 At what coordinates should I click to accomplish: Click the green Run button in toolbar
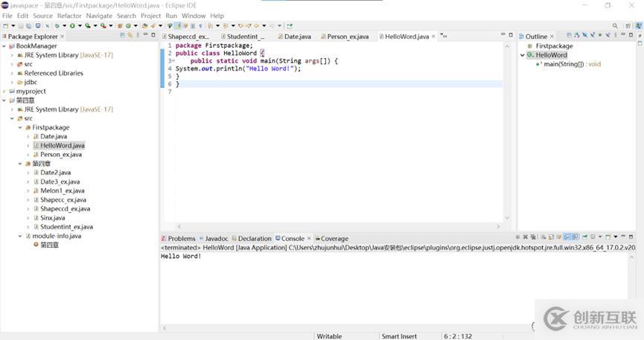[x=72, y=26]
